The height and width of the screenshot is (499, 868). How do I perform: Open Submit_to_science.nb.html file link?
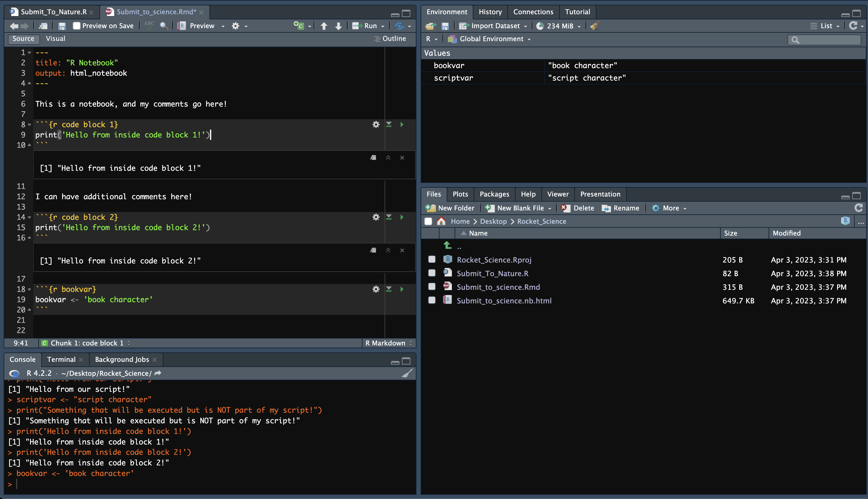click(504, 301)
